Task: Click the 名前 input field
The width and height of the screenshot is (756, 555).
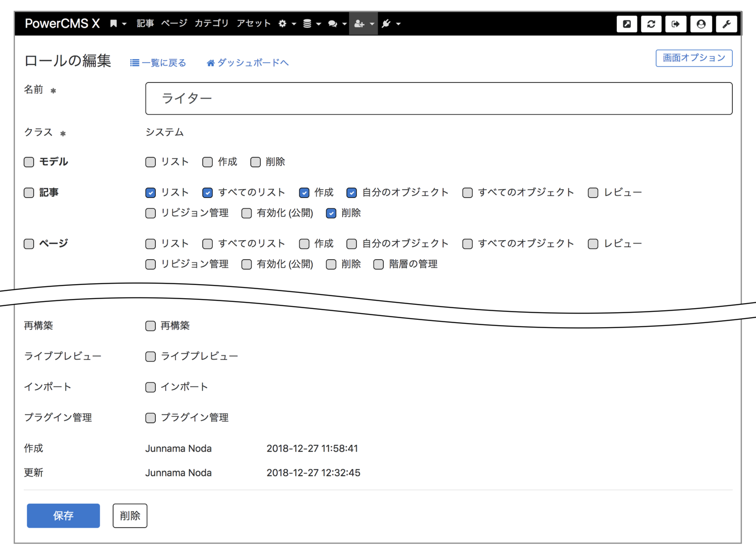Action: pyautogui.click(x=439, y=98)
